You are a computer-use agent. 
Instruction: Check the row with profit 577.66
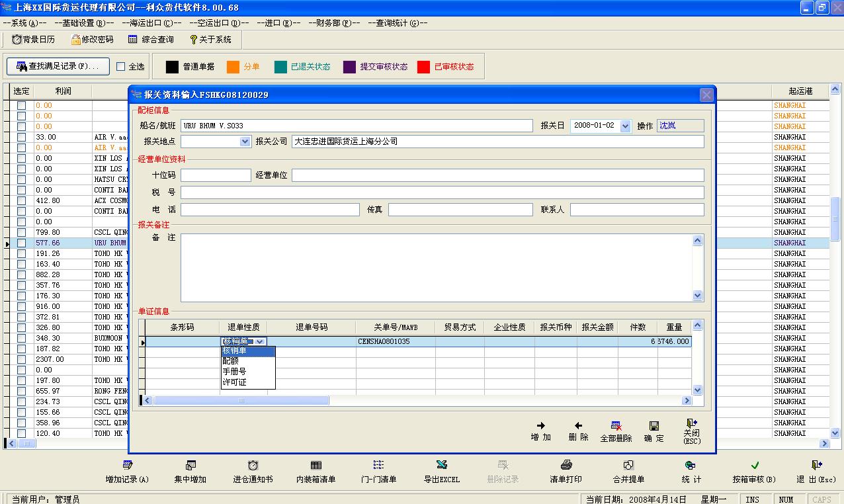[x=21, y=243]
